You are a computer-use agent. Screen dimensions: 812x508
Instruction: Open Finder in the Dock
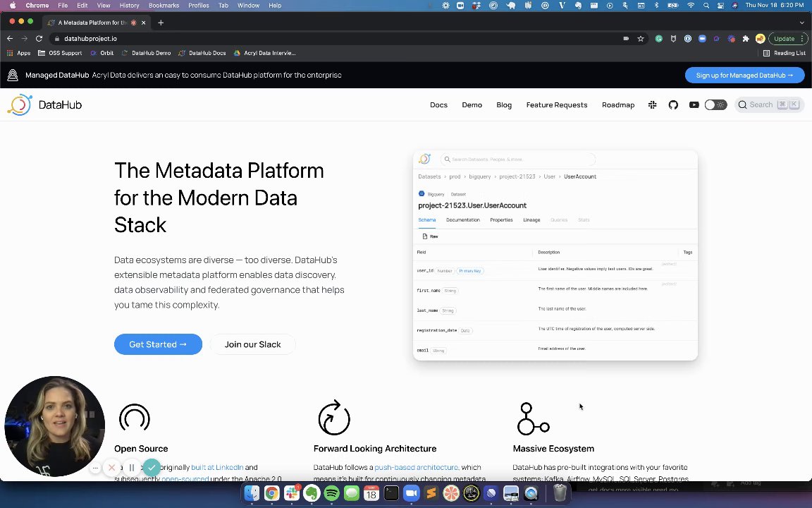252,493
